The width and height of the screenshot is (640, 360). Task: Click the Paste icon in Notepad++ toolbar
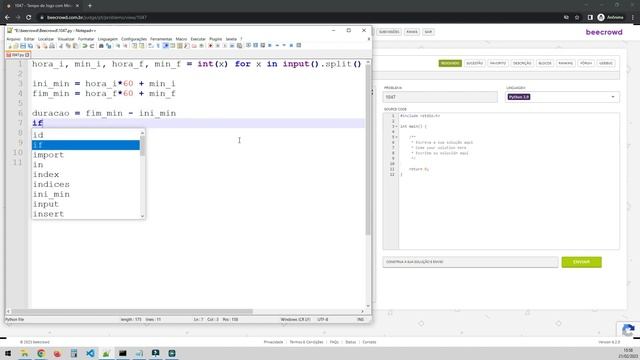(x=75, y=45)
